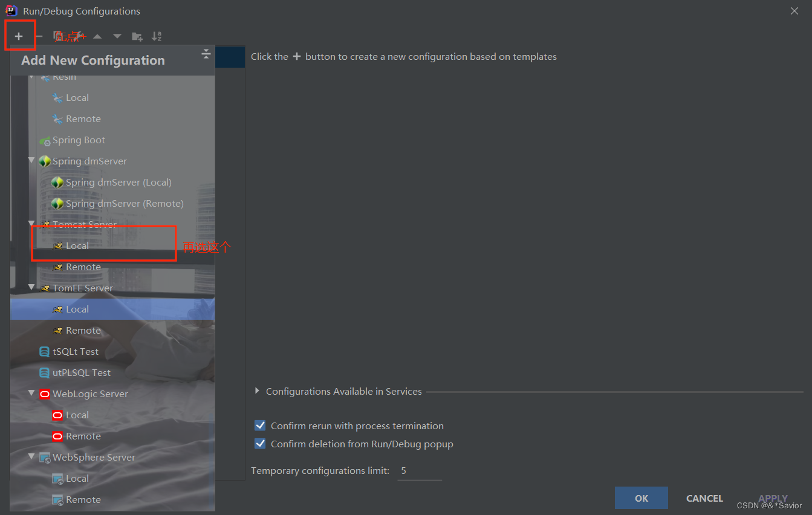Image resolution: width=812 pixels, height=515 pixels.
Task: Click the red WebLogic Server icon
Action: point(44,394)
